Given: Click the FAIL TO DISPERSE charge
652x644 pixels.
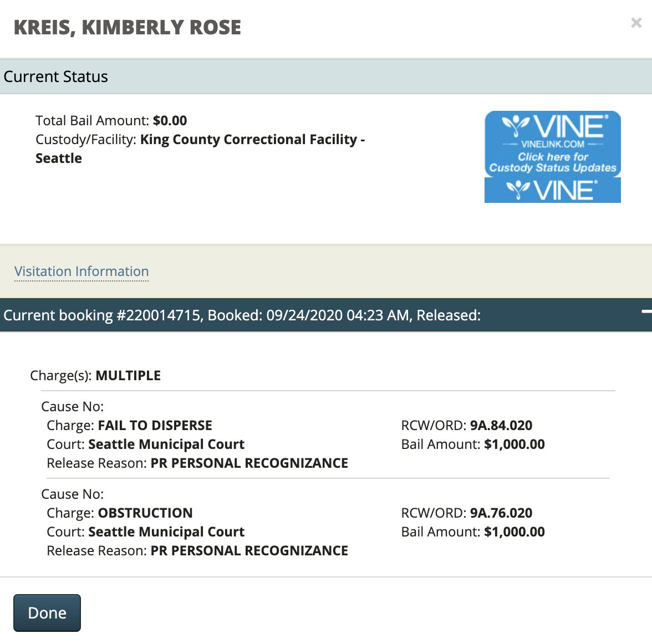Looking at the screenshot, I should pyautogui.click(x=155, y=425).
